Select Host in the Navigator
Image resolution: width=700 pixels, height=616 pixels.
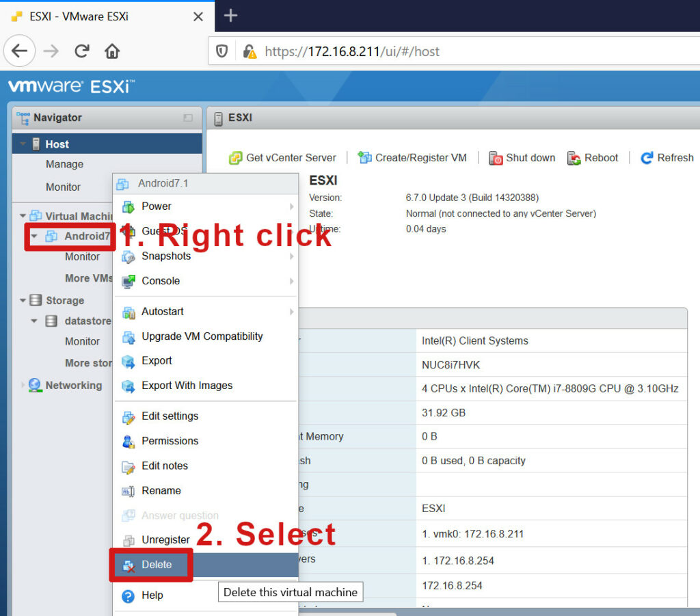(x=107, y=144)
